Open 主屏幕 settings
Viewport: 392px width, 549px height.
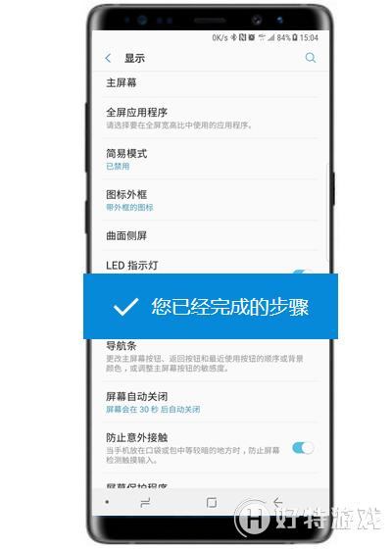click(x=211, y=83)
